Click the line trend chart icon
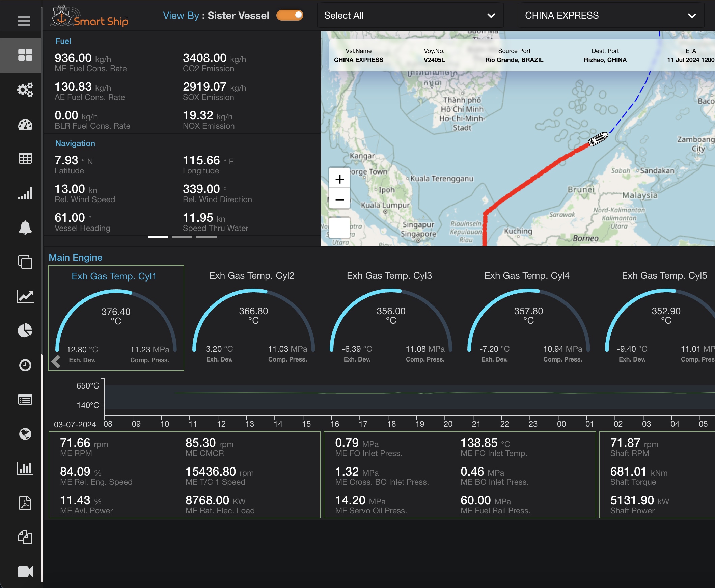The height and width of the screenshot is (588, 715). (25, 296)
